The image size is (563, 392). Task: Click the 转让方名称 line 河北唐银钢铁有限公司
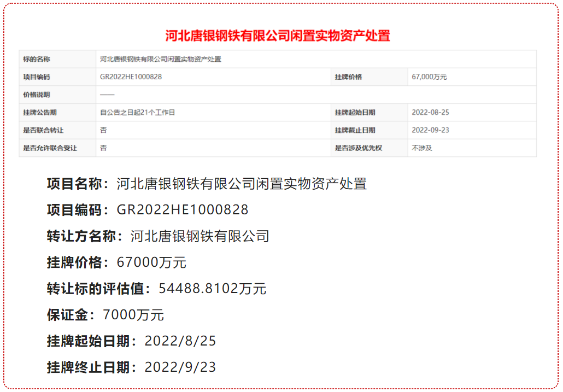coord(158,236)
